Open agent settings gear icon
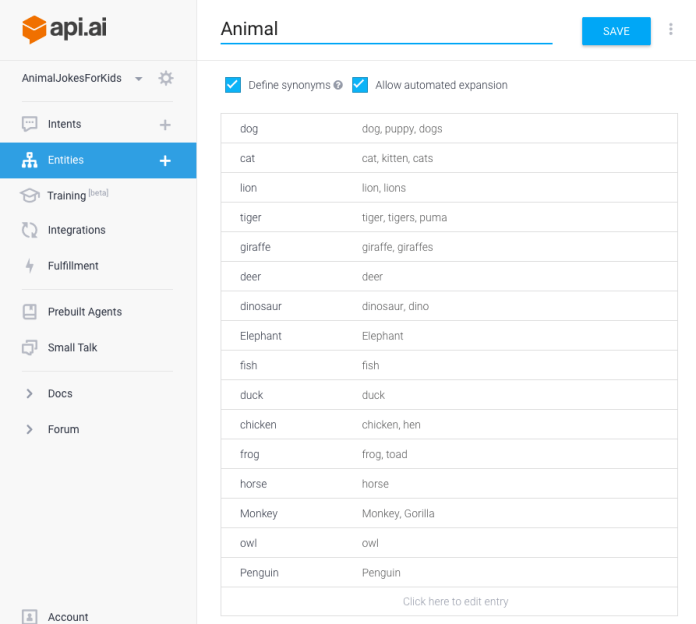The image size is (696, 624). click(166, 78)
